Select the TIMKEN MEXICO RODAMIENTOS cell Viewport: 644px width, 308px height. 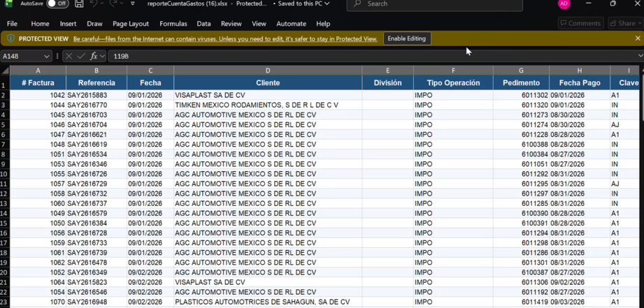click(x=268, y=105)
